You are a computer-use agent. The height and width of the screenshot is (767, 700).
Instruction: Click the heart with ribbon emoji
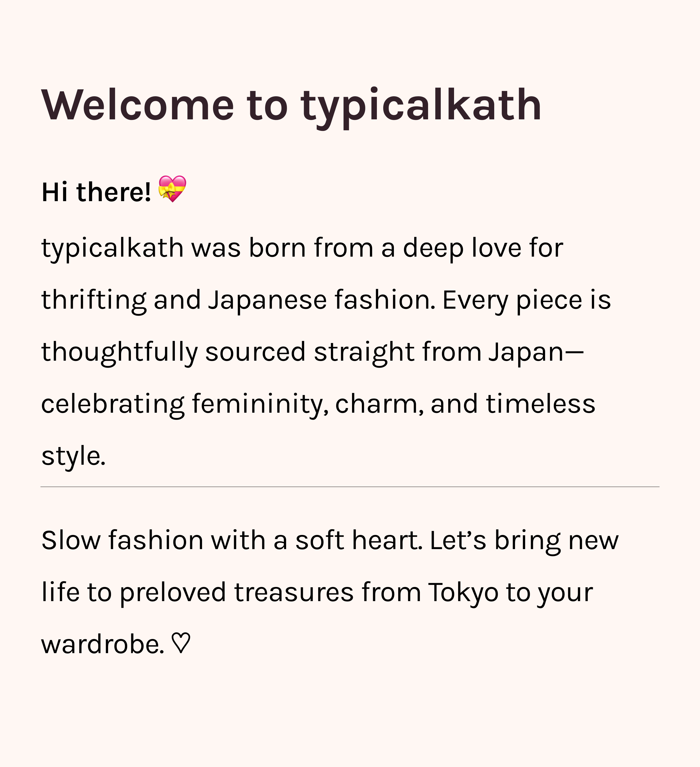pyautogui.click(x=172, y=189)
